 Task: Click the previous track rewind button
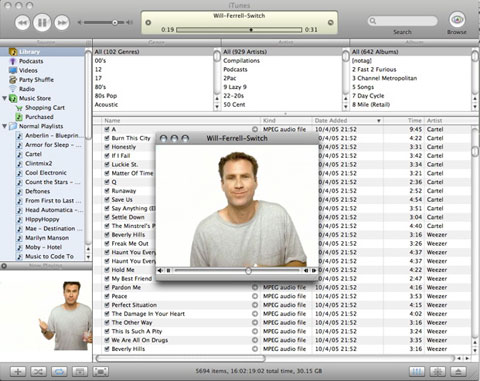[22, 23]
